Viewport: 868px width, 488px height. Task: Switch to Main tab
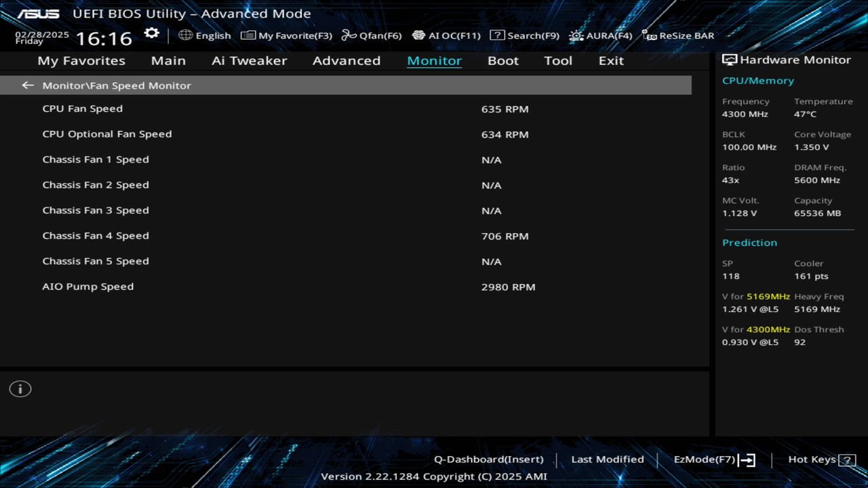coord(168,60)
